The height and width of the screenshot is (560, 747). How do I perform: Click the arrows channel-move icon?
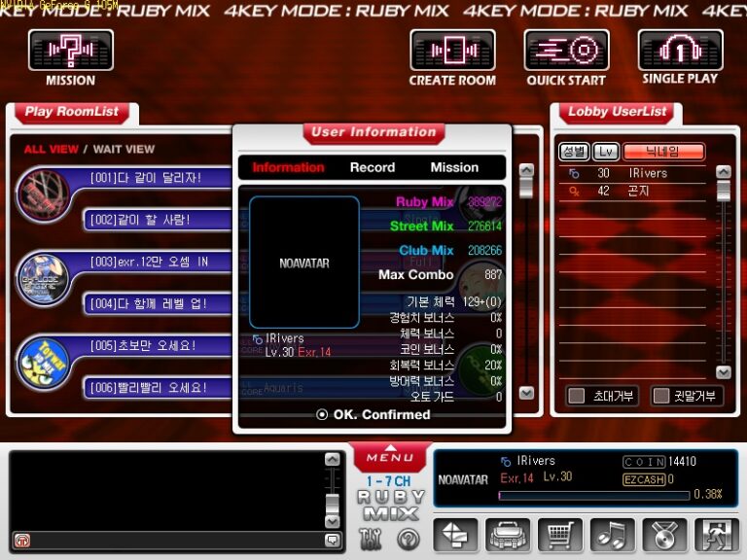[455, 536]
